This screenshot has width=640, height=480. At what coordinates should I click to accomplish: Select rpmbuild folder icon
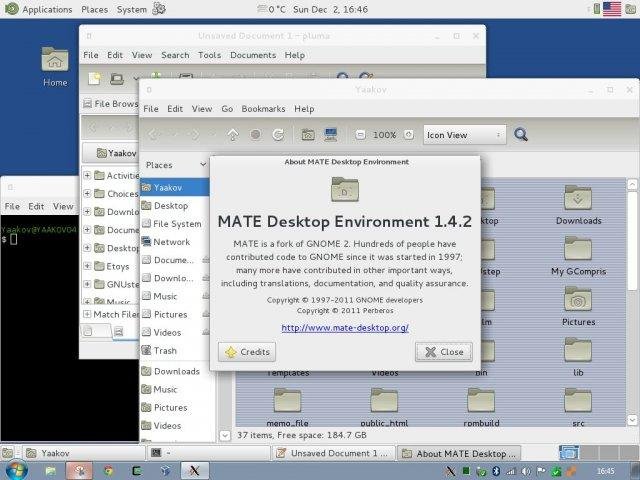[x=481, y=407]
